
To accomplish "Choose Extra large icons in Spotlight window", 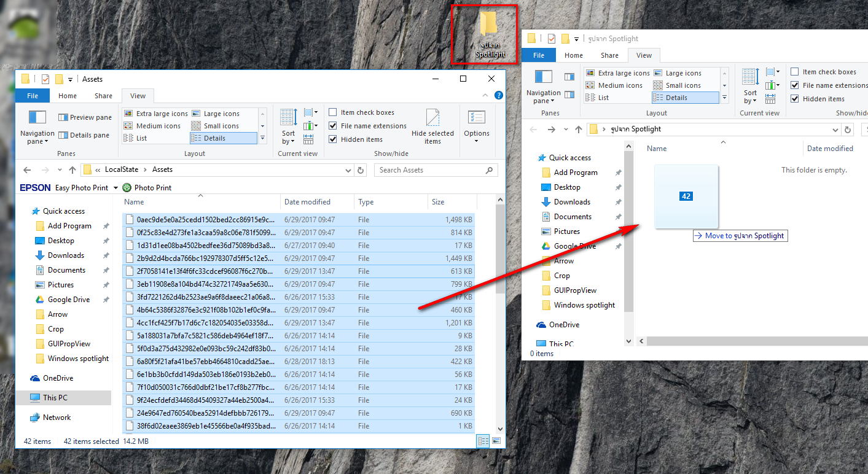I will [617, 73].
